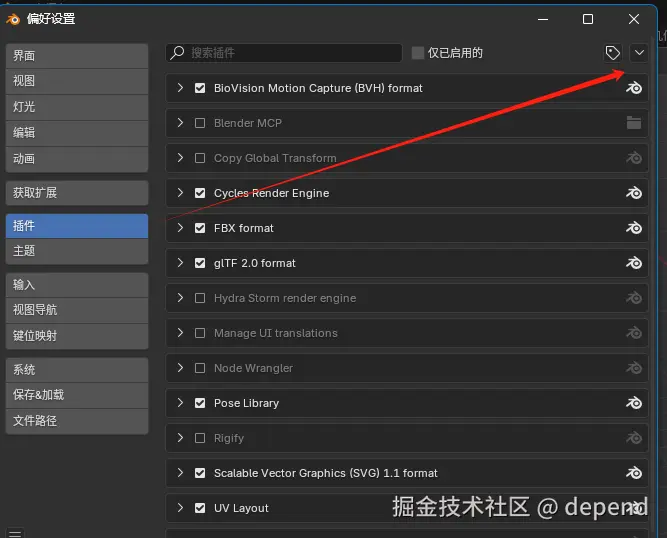
Task: Go to the 动画 section
Action: coord(77,159)
